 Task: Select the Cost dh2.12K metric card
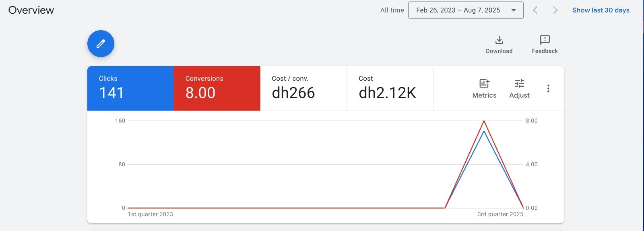pos(390,88)
